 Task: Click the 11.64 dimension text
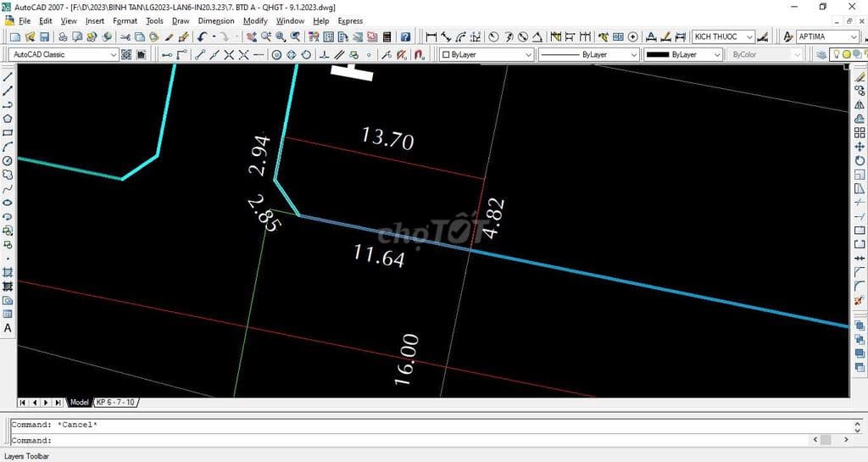tap(379, 256)
